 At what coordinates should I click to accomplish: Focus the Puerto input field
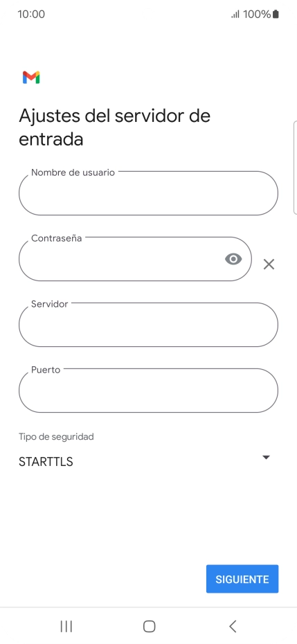[148, 390]
